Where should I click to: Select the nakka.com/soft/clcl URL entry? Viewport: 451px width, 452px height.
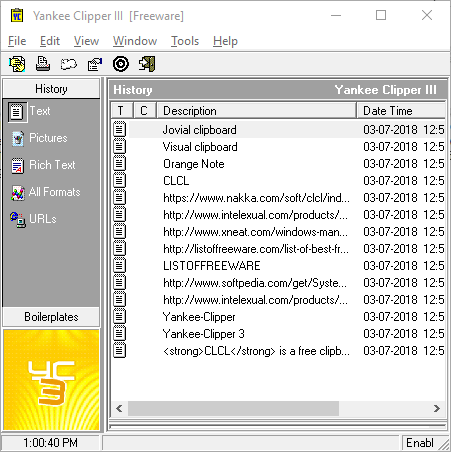(x=256, y=198)
